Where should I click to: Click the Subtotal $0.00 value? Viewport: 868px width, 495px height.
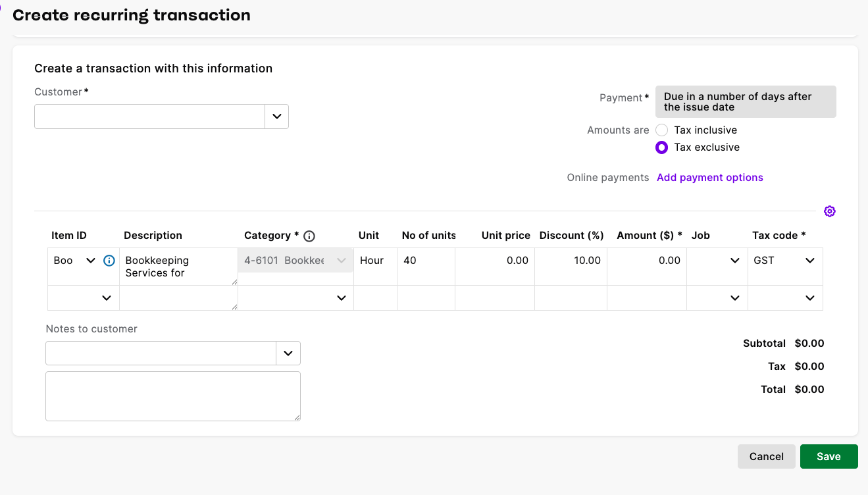pyautogui.click(x=809, y=344)
